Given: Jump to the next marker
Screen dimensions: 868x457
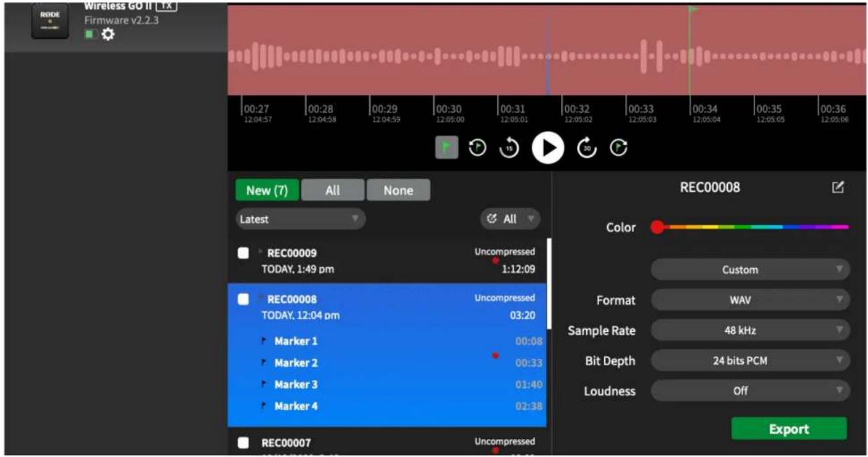Looking at the screenshot, I should (x=619, y=148).
